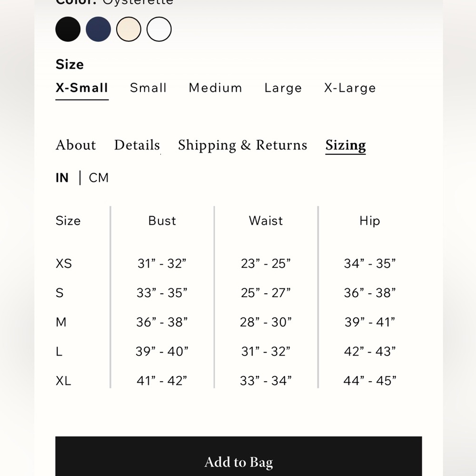This screenshot has height=476, width=476.
Task: Pick size Large
Action: coord(283,88)
